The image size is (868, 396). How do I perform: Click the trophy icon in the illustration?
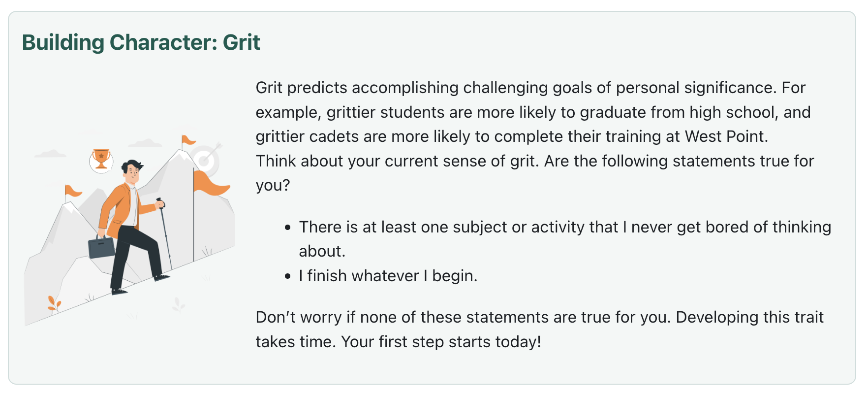101,159
